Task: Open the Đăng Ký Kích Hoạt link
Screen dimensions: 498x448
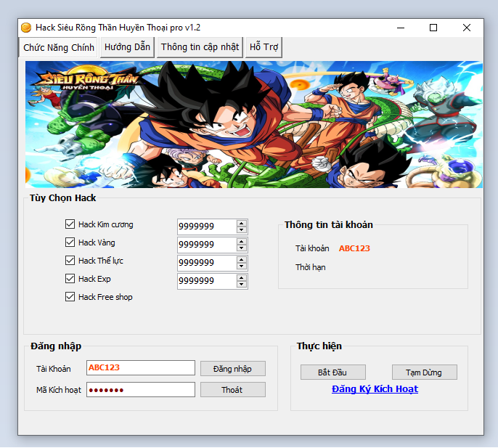Action: click(x=375, y=389)
